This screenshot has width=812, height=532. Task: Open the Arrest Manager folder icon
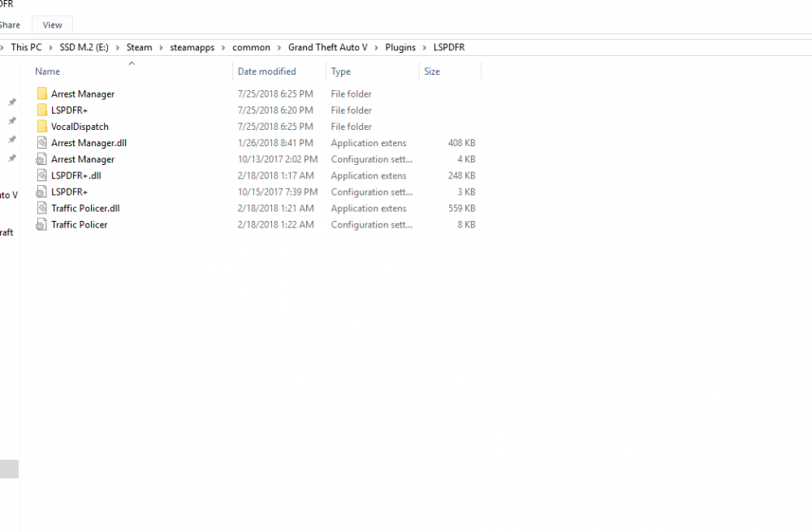pyautogui.click(x=42, y=93)
